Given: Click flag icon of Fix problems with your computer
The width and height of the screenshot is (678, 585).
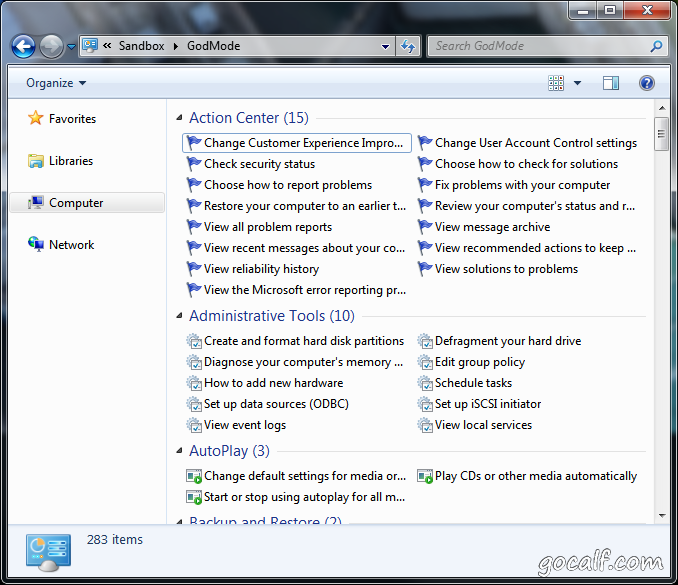Looking at the screenshot, I should pyautogui.click(x=425, y=185).
